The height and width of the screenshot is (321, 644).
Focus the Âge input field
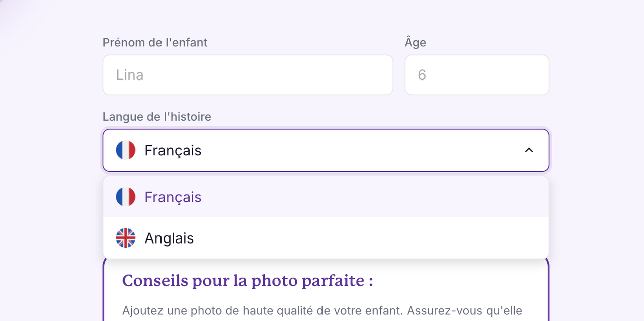476,75
